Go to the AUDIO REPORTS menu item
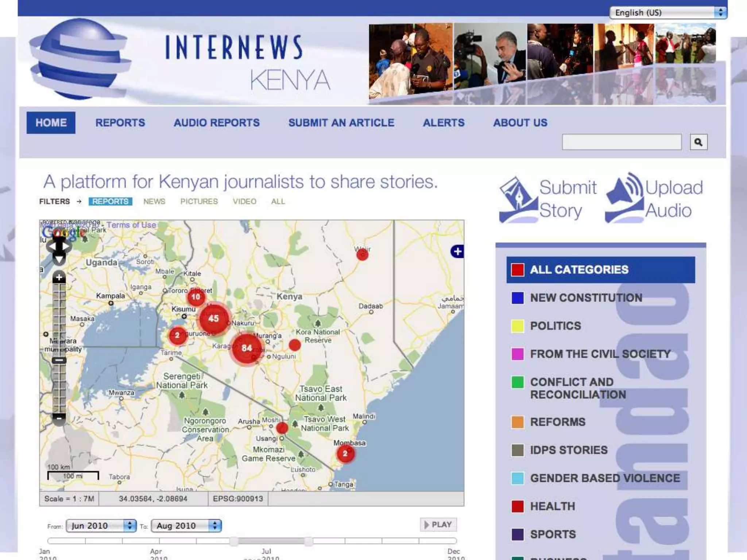The image size is (747, 560). tap(217, 123)
